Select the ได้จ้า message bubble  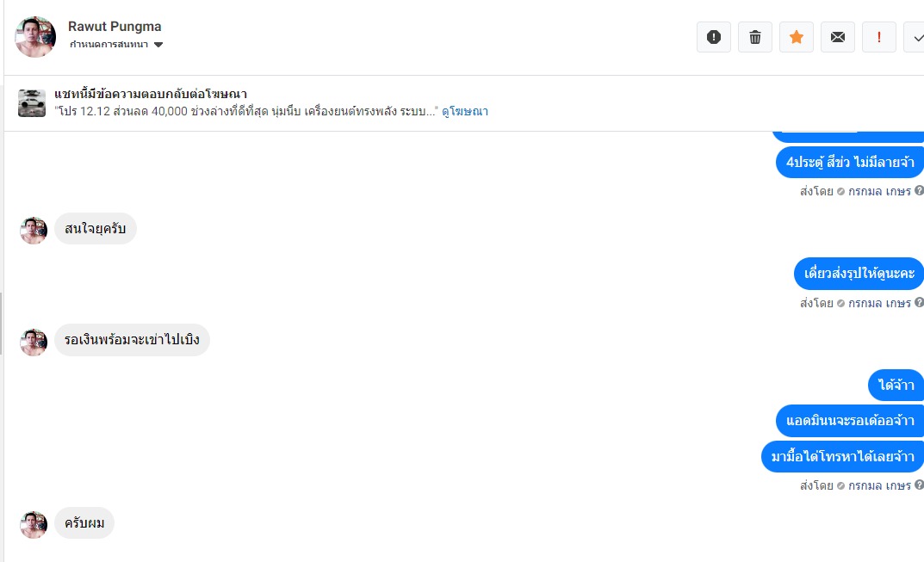[896, 386]
